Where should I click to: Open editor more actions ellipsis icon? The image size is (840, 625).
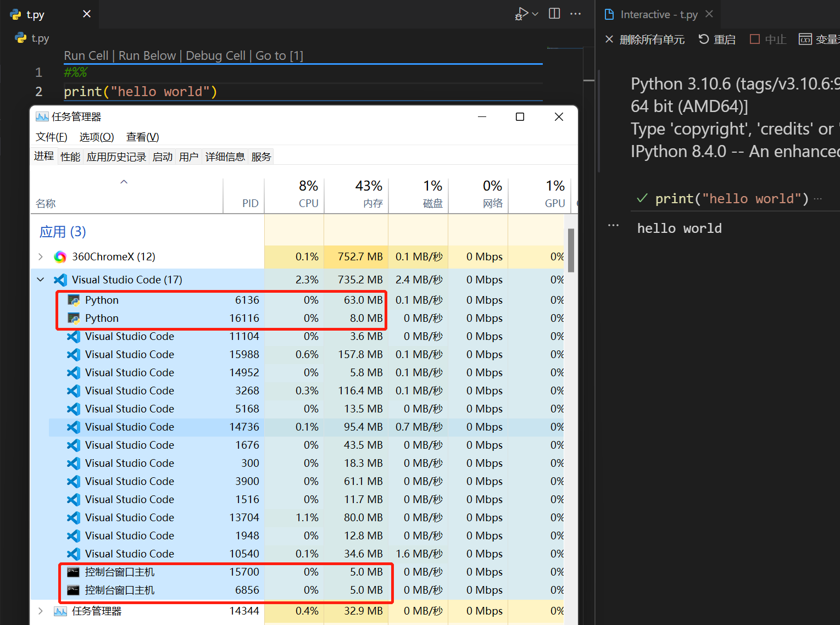[575, 14]
